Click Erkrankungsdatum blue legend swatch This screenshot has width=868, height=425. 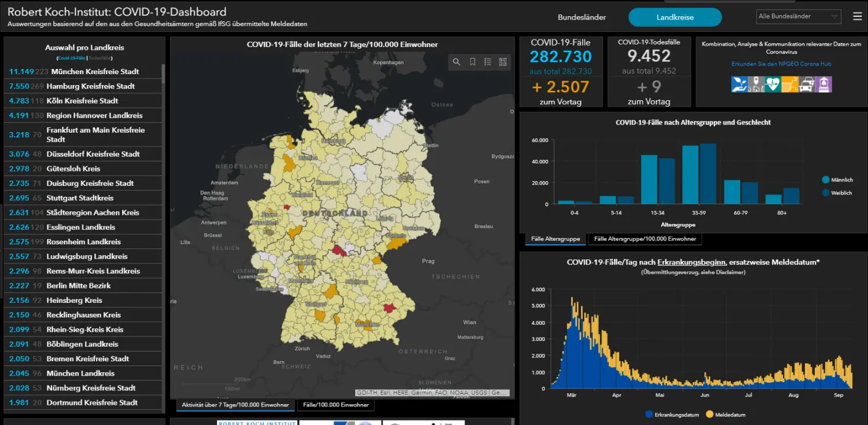pos(649,415)
